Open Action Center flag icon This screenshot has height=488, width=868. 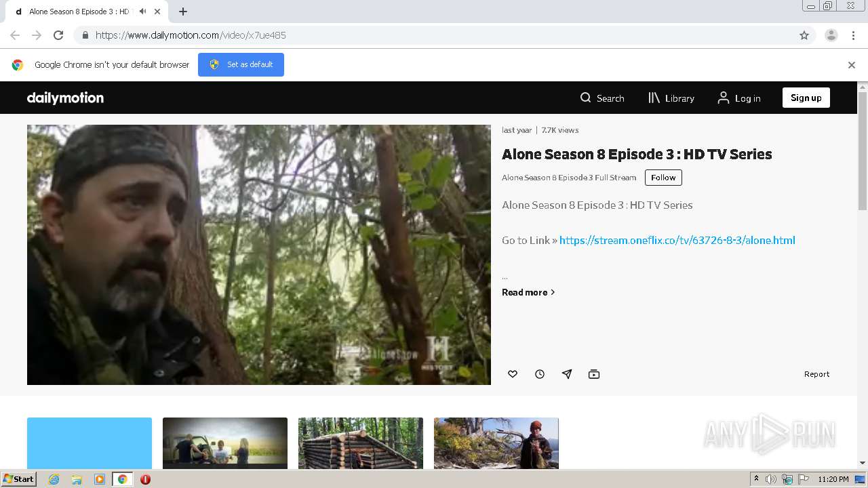coord(804,479)
